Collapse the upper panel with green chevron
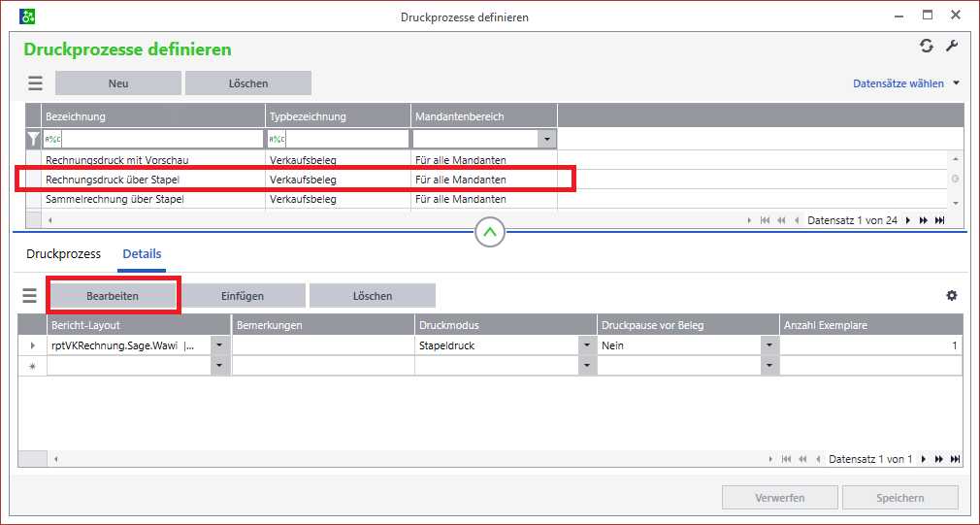 490,232
